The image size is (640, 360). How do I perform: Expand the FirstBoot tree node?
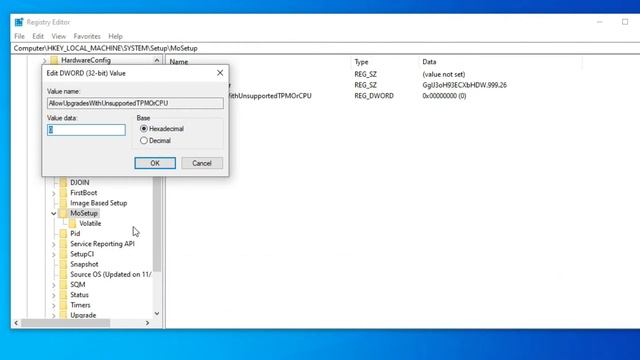53,193
